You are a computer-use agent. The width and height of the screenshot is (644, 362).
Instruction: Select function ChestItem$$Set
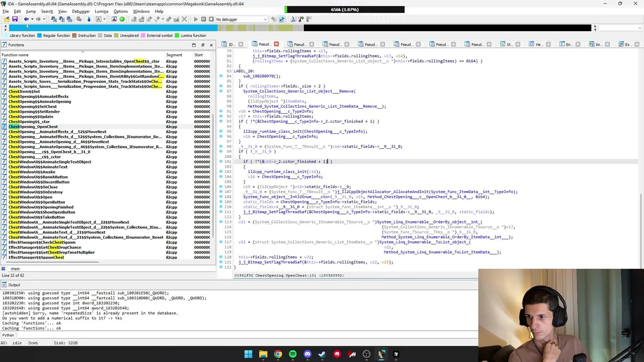coord(24,92)
